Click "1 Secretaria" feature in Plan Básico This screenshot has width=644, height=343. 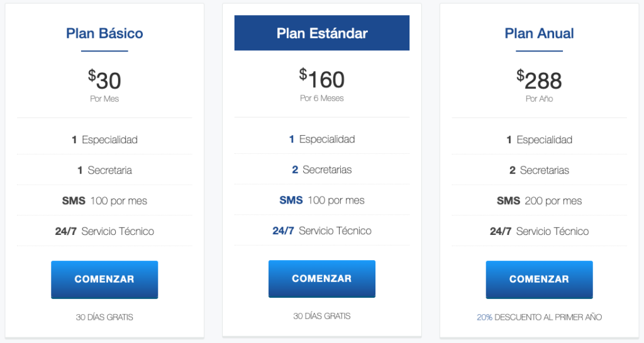(x=104, y=170)
